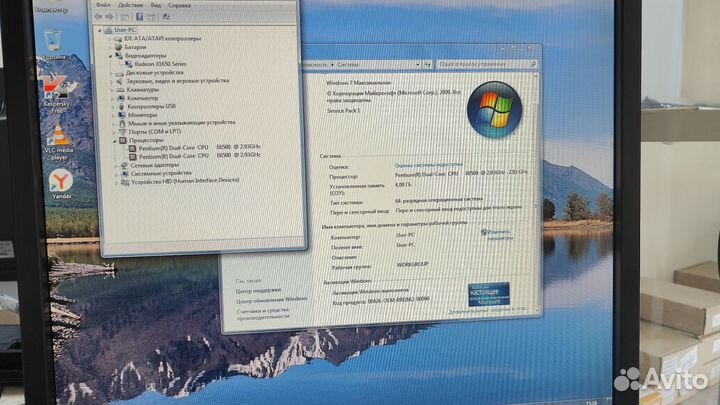Open the Recycle Bin desktop icon
The height and width of the screenshot is (405, 720).
(x=50, y=40)
